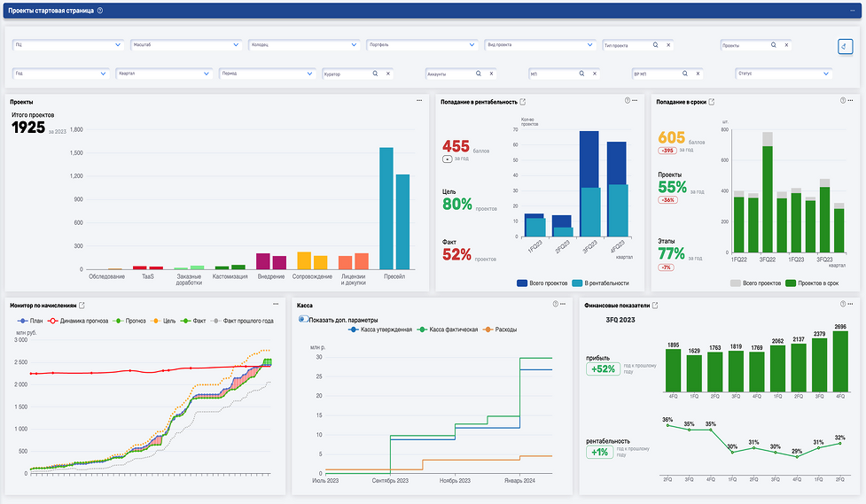Clear the МП filter with X
This screenshot has width=866, height=504.
pyautogui.click(x=594, y=73)
